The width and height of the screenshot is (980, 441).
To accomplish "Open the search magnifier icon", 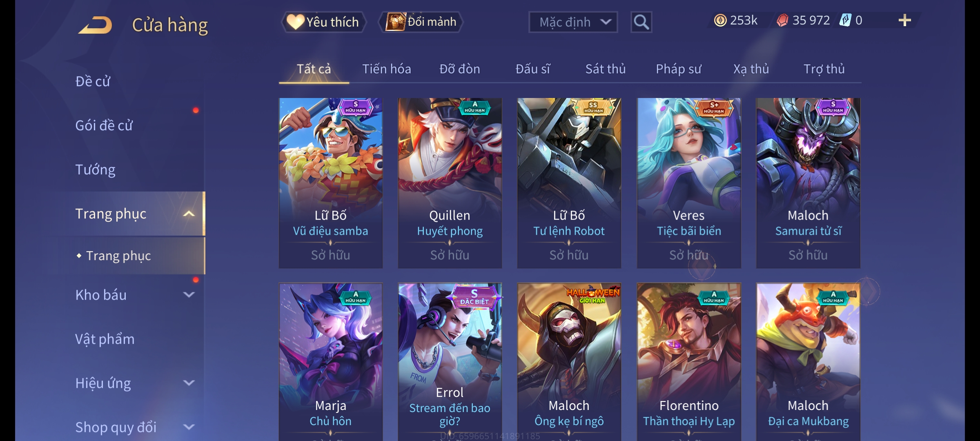I will [x=641, y=22].
